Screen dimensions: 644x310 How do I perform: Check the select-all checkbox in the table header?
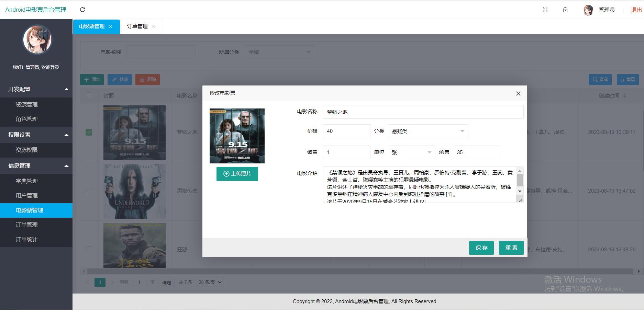[x=89, y=96]
